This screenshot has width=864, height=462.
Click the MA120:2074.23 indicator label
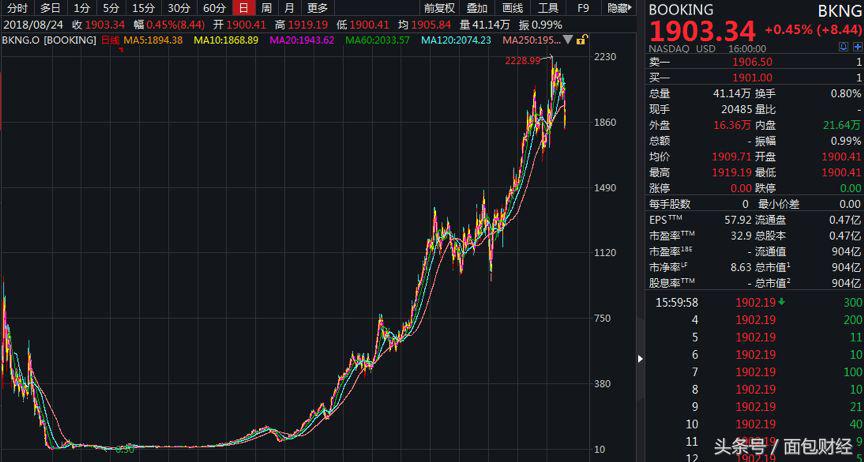[x=456, y=40]
